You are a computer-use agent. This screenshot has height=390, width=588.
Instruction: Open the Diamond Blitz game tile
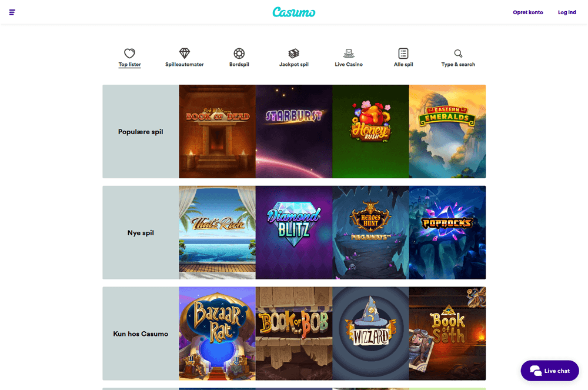pos(294,232)
